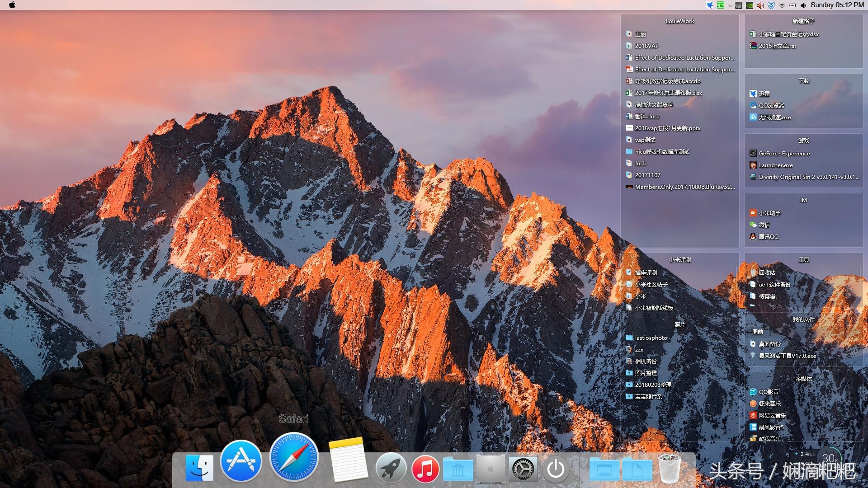Click the Launchpad rocket icon
Viewport: 868px width, 488px height.
391,469
